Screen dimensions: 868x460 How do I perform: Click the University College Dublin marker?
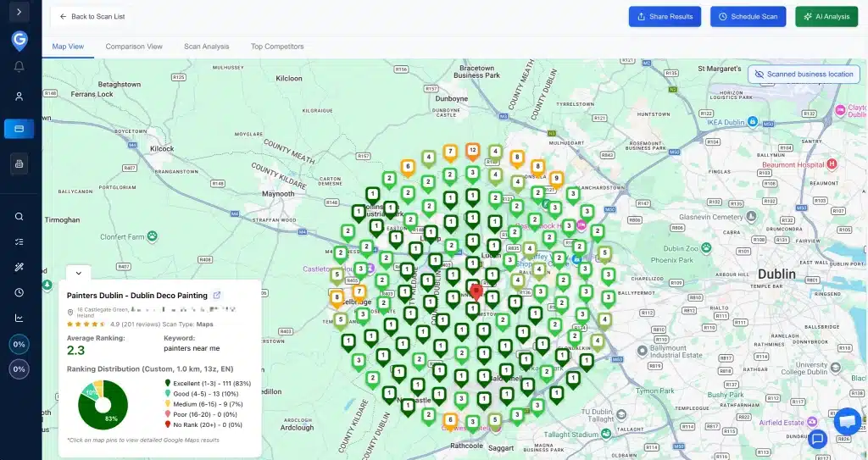(834, 369)
